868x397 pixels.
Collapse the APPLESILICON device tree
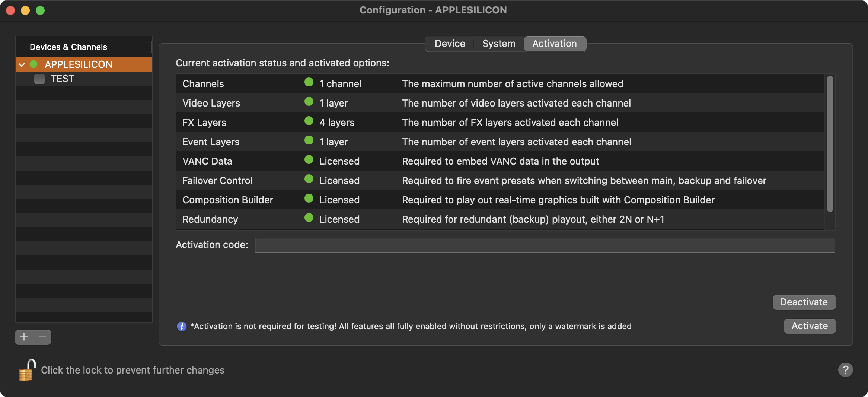(22, 65)
